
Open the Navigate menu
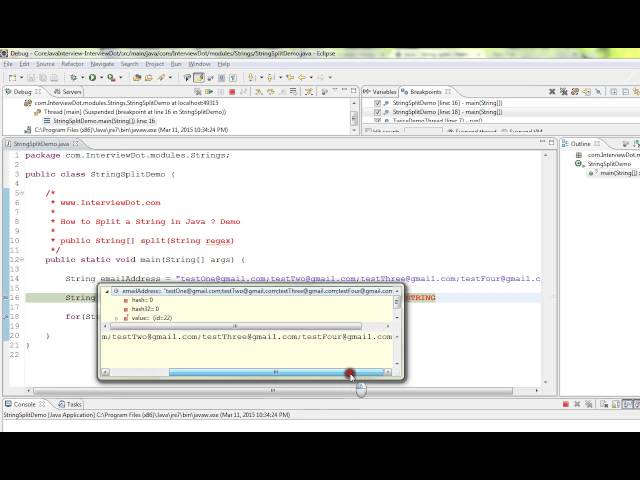coord(102,64)
